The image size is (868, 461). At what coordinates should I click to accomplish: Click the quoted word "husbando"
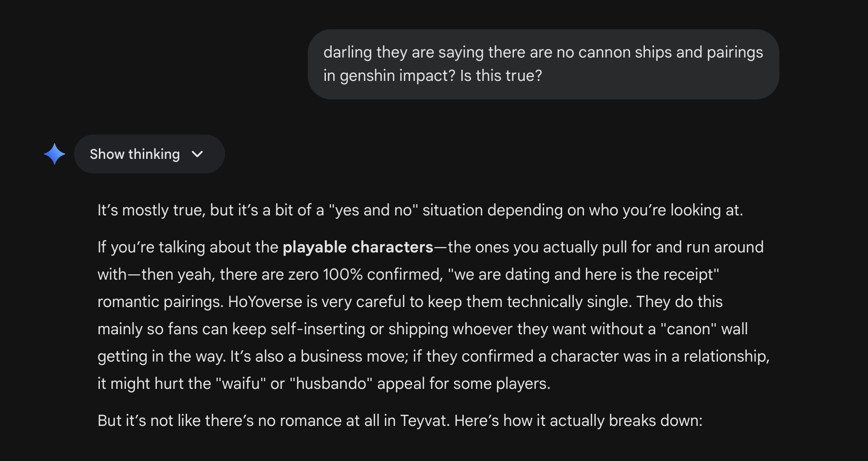pos(331,384)
